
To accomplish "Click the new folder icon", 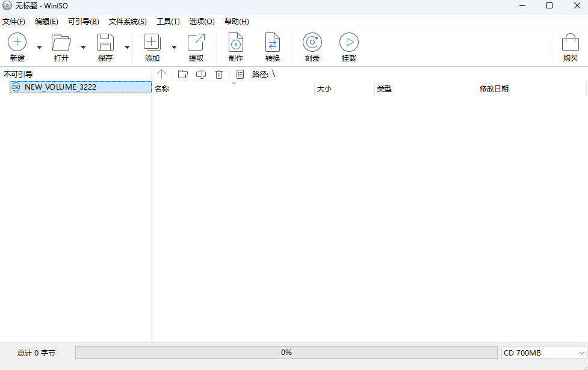I will (x=182, y=73).
